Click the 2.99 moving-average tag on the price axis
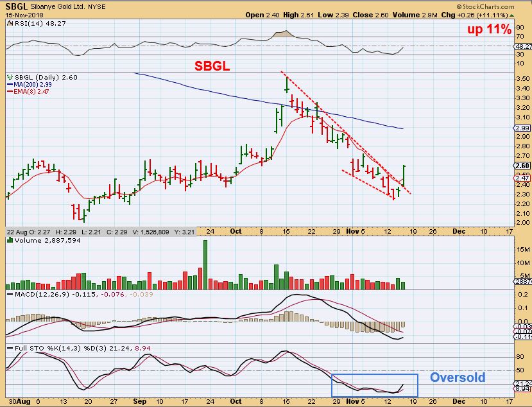Screen dimensions: 532x407 pos(522,128)
